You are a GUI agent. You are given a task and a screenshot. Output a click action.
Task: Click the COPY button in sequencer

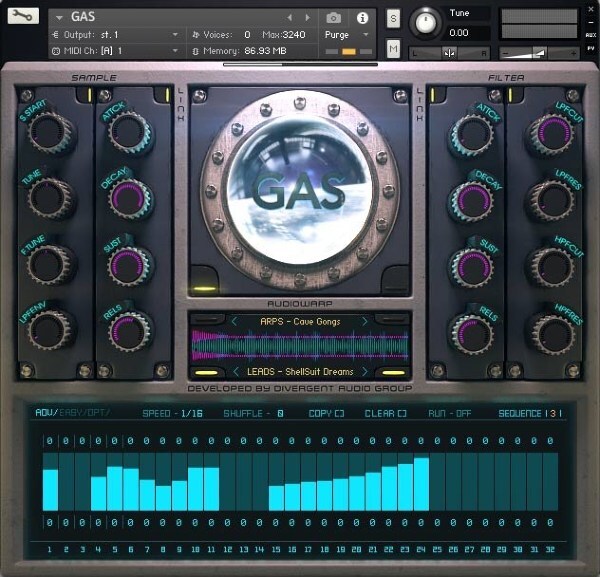click(x=326, y=414)
